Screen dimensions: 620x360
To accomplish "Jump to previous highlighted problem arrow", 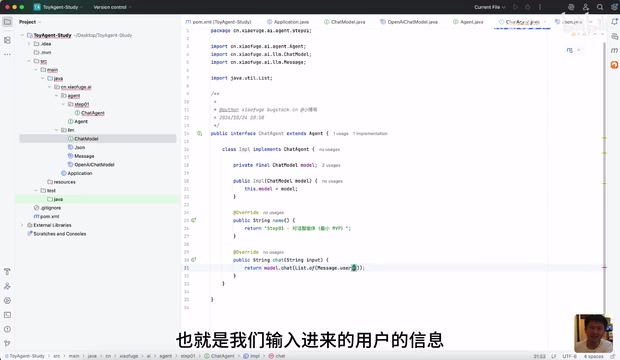I will coord(595,34).
